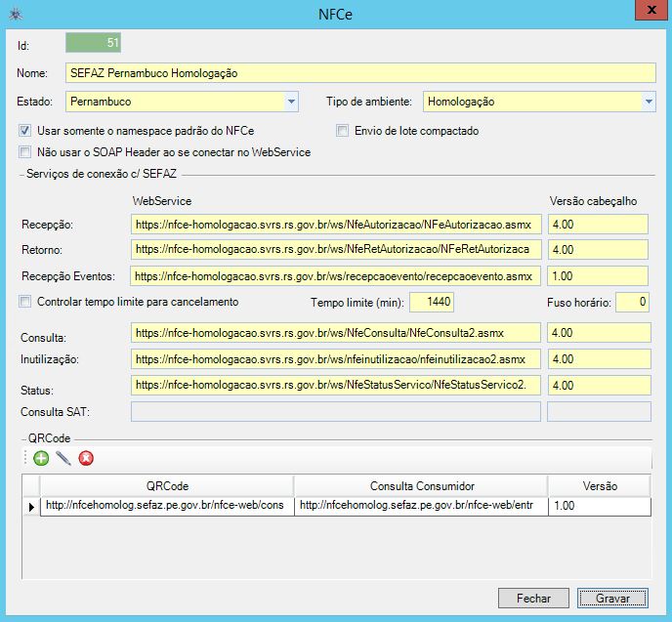Click the Status WebService URL field
Viewport: 672px width, 622px height.
pyautogui.click(x=334, y=385)
